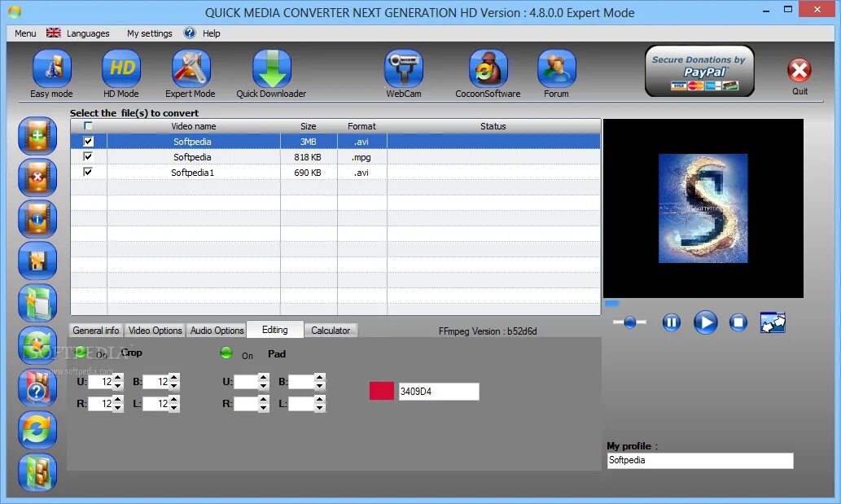This screenshot has width=841, height=504.
Task: Uncheck the Softpedia .mpg row checkbox
Action: 89,156
